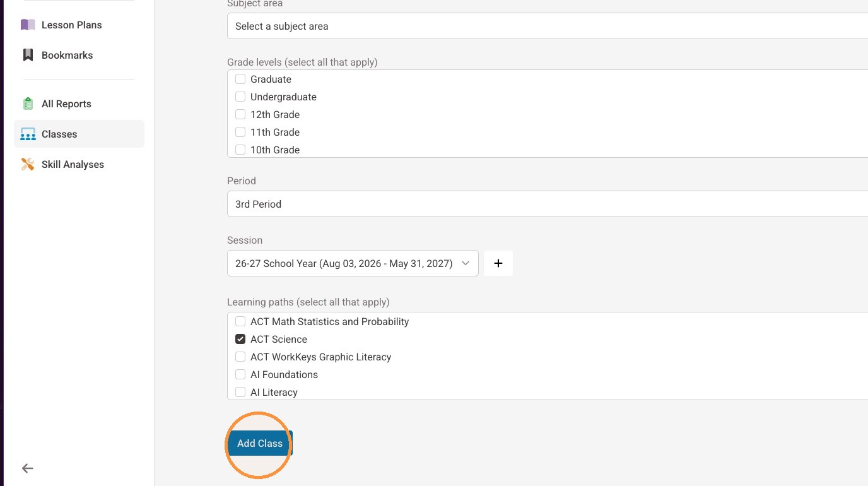Add new session with plus button
Viewport: 868px width, 486px height.
pos(498,263)
